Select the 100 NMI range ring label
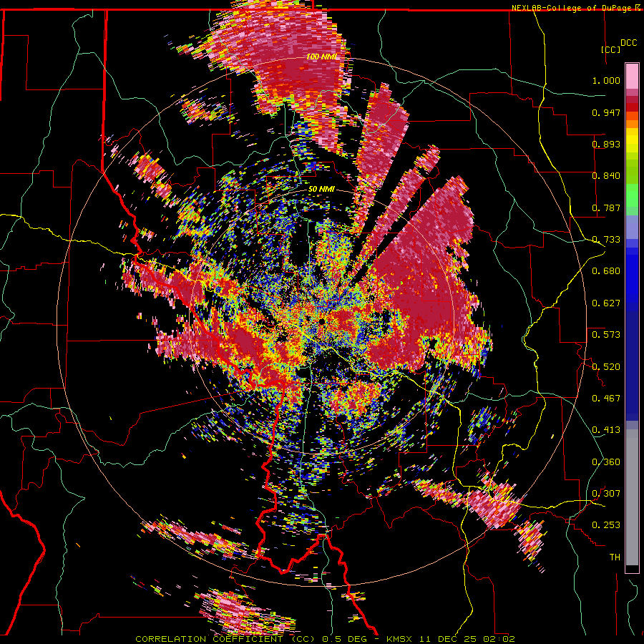The image size is (644, 644). (321, 57)
